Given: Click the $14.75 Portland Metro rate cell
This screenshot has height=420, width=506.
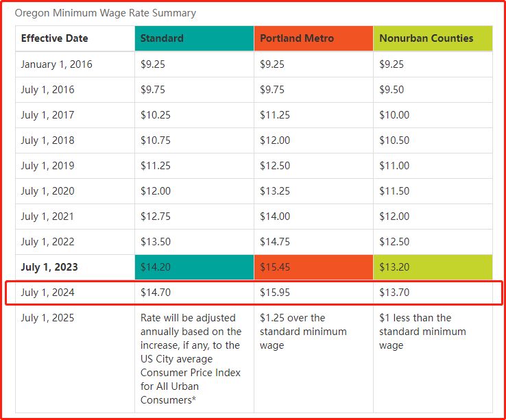Looking at the screenshot, I should pos(275,242).
